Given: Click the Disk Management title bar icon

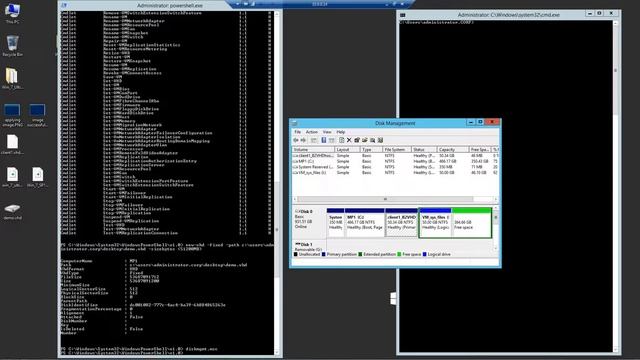Looking at the screenshot, I should (294, 123).
